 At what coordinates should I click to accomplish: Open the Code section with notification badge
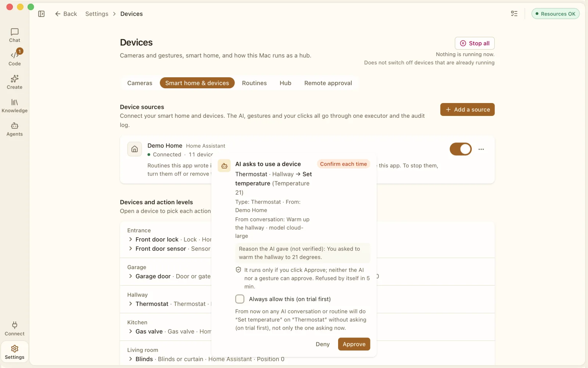[15, 59]
